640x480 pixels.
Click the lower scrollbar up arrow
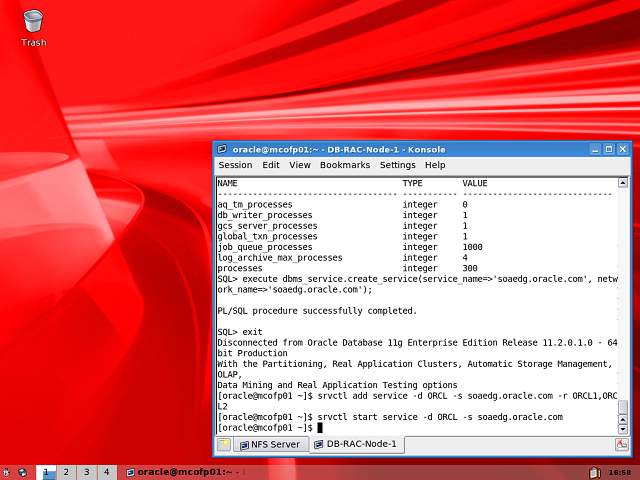coord(622,419)
